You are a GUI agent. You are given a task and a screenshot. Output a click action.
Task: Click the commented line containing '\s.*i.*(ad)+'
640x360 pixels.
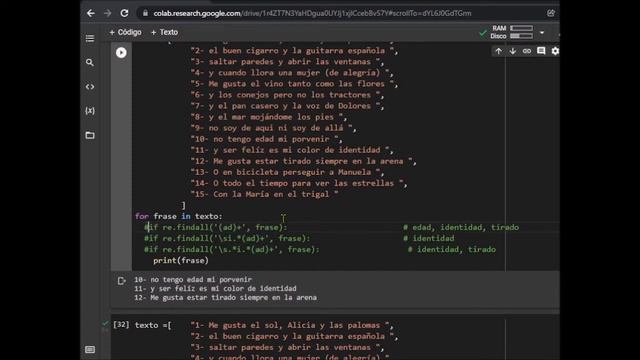(231, 249)
